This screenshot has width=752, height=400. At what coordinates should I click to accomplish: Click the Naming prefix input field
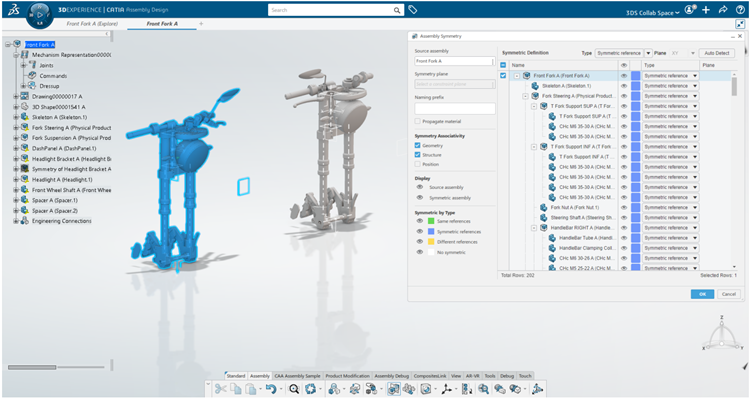click(454, 108)
